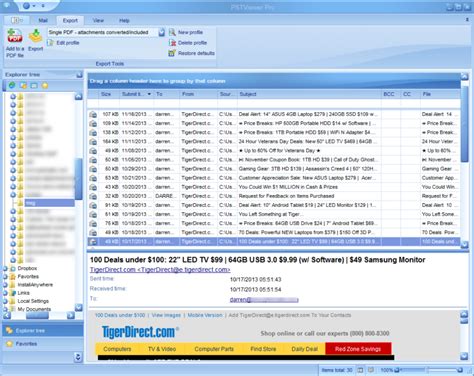474x376 pixels.
Task: Click the Explorer tree scroll down arrow
Action: coord(79,307)
